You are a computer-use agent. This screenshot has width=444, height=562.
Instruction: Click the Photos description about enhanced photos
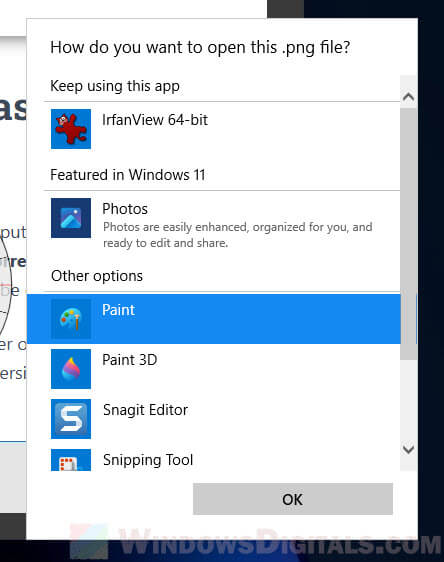coord(238,235)
